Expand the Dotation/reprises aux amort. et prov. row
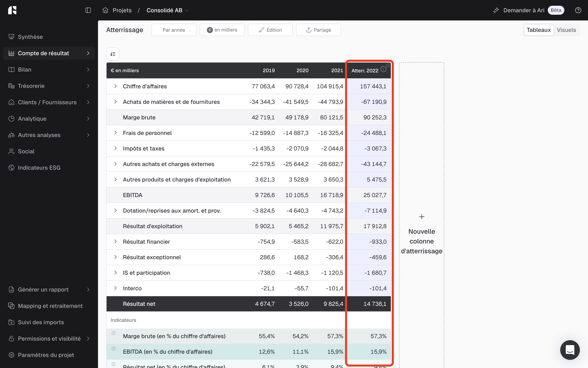This screenshot has width=588, height=368. [x=115, y=210]
